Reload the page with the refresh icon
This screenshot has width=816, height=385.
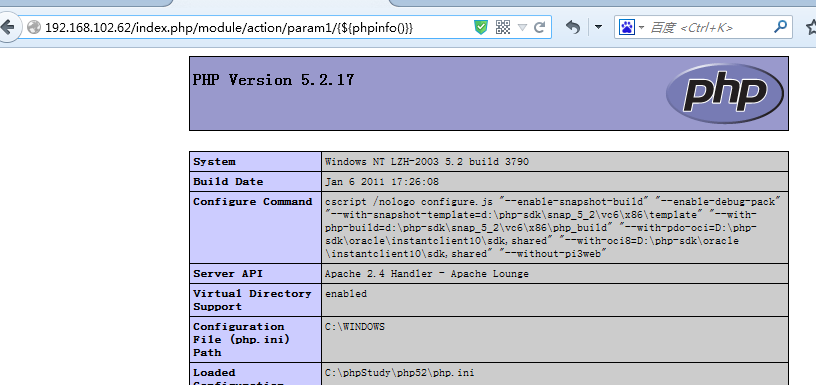(540, 27)
